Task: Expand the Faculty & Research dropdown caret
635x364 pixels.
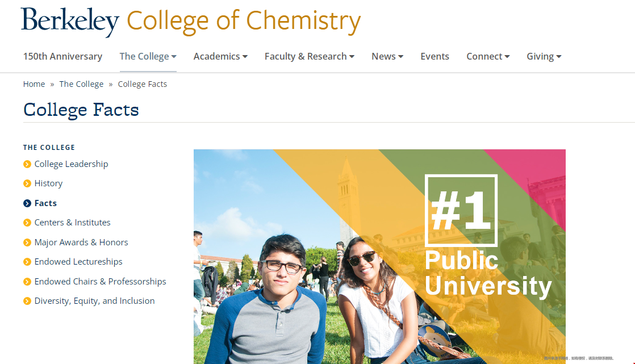Action: coord(352,57)
